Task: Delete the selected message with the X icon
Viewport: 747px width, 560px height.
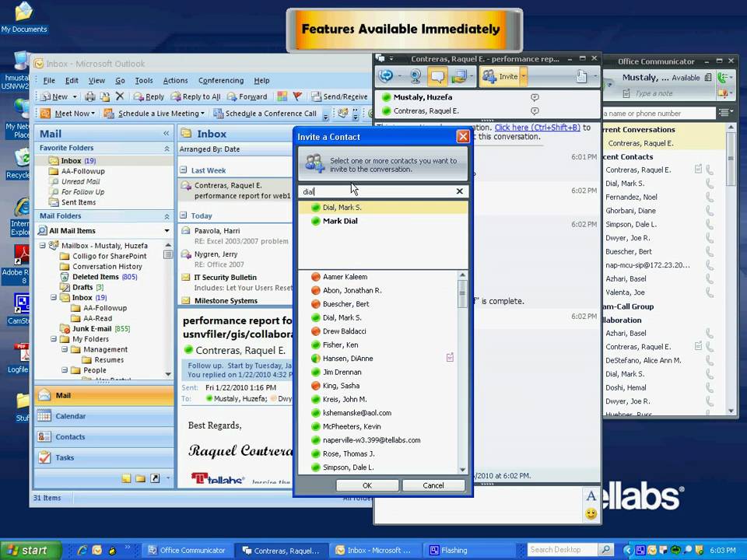Action: pos(119,96)
